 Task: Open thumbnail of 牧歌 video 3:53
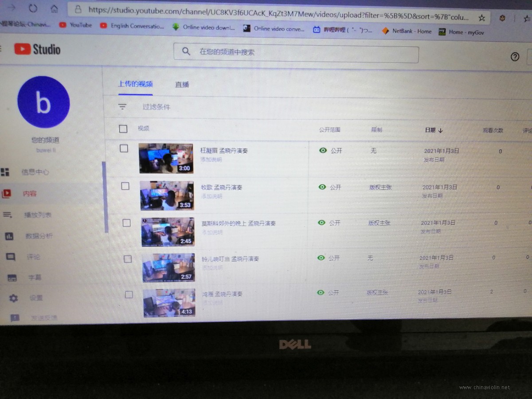pos(167,195)
